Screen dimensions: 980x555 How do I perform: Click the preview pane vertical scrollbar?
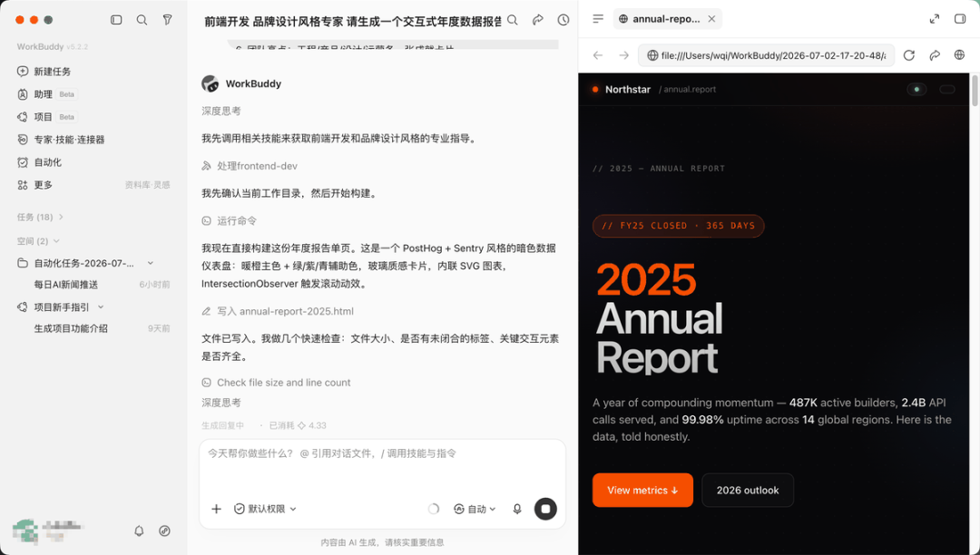(x=974, y=91)
